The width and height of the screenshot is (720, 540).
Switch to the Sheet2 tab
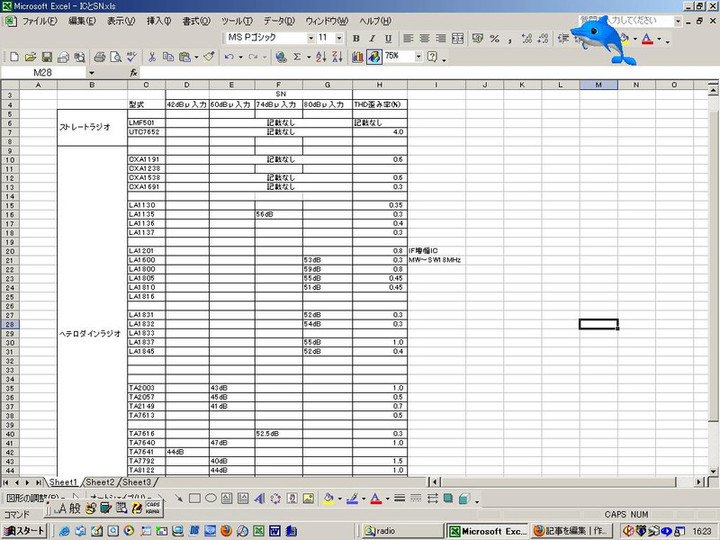100,482
